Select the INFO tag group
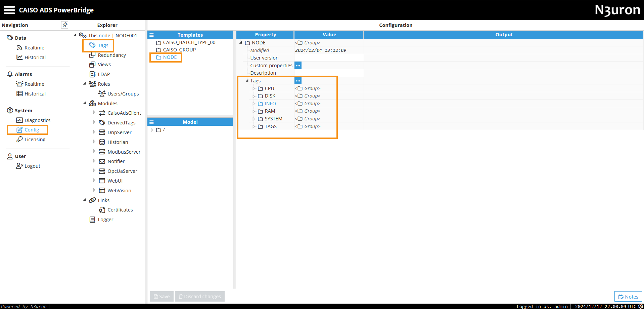644x309 pixels. (x=267, y=104)
